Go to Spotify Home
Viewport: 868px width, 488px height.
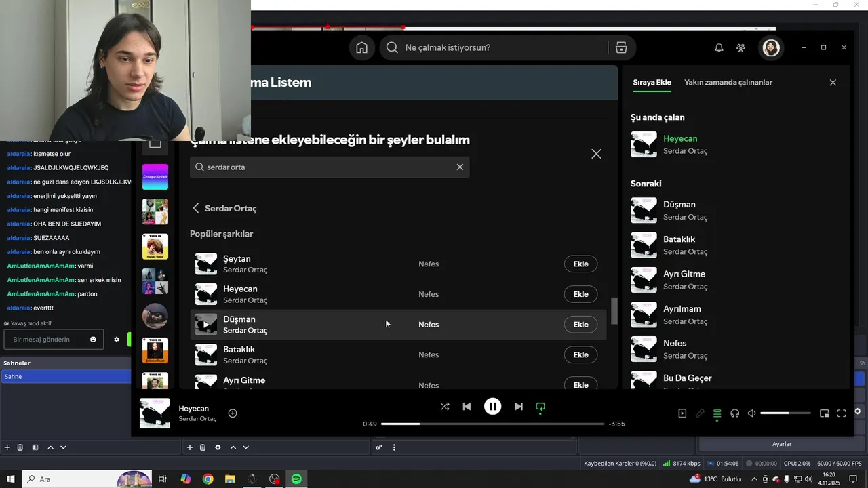click(361, 47)
